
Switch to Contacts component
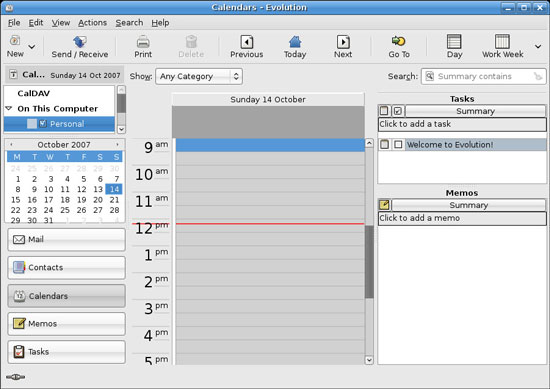(66, 268)
